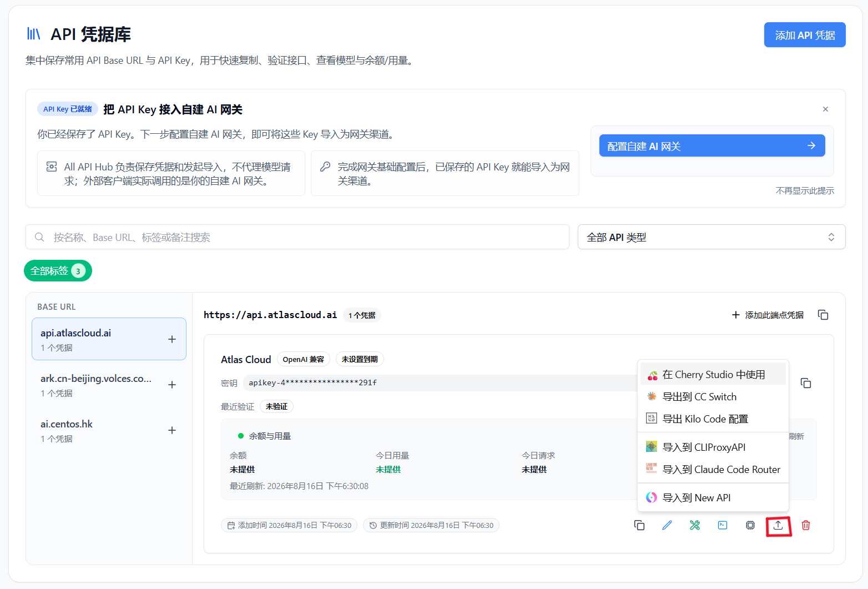868x589 pixels.
Task: Choose 导入到 CLIProxyAPI menu entry
Action: [x=713, y=447]
